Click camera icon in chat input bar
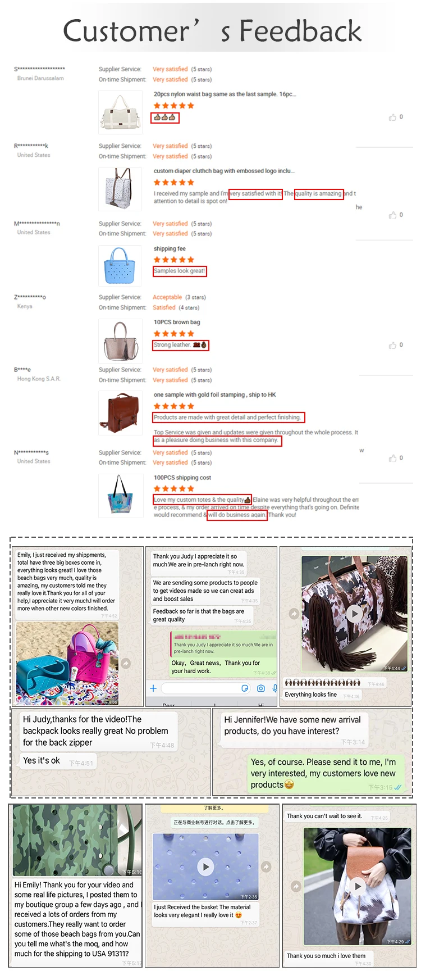Image resolution: width=421 pixels, height=980 pixels. tap(260, 688)
